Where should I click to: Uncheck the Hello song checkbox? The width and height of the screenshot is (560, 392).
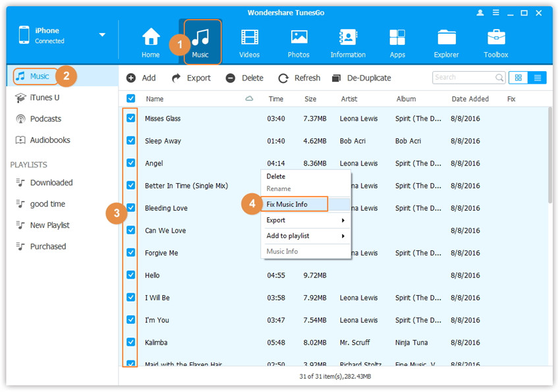pos(130,275)
